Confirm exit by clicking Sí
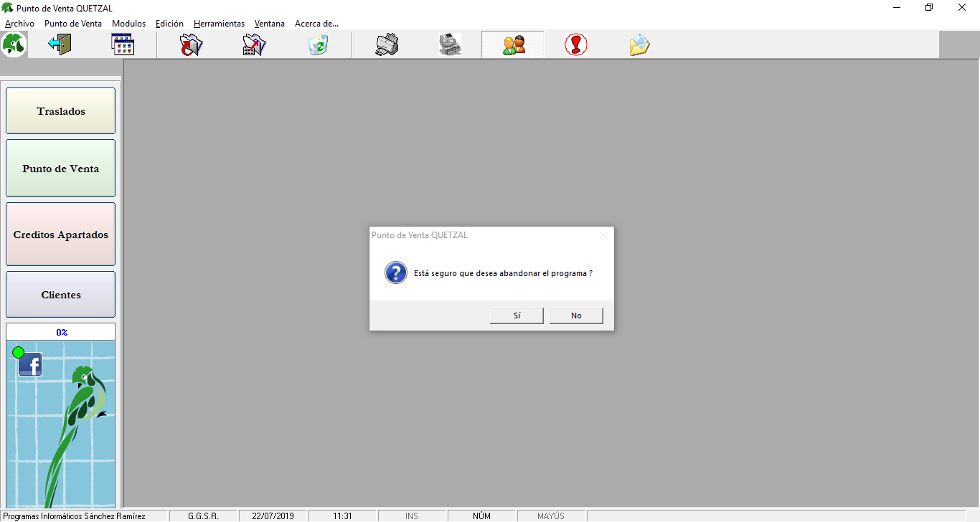Viewport: 980px width, 522px height. pyautogui.click(x=517, y=315)
